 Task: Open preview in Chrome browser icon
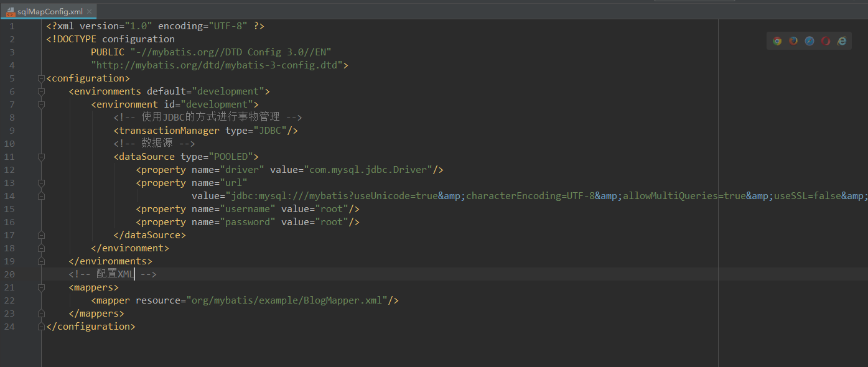coord(777,41)
